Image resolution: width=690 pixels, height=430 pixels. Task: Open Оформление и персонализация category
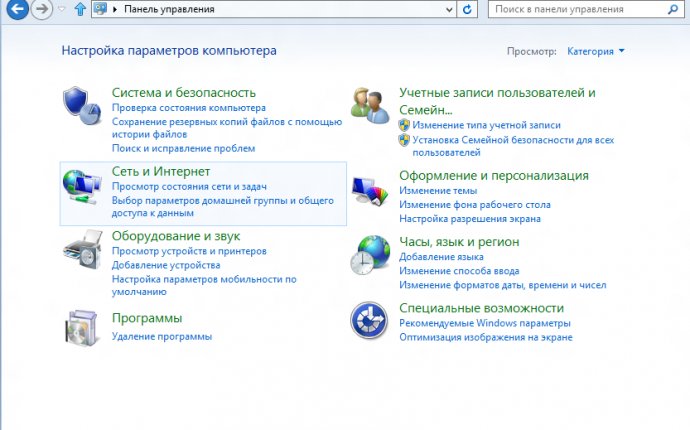(x=494, y=175)
